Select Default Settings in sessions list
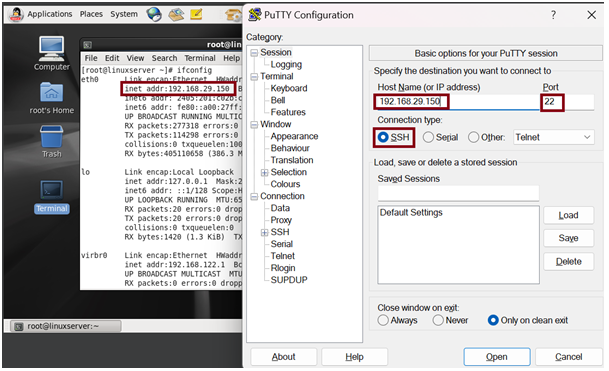 (x=411, y=212)
